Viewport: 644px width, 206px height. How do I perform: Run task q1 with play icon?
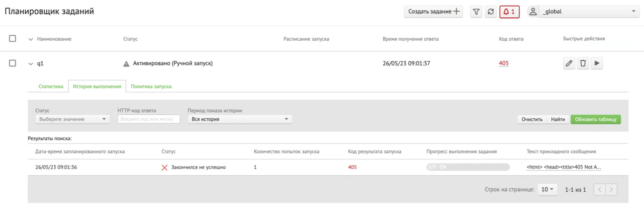point(597,63)
